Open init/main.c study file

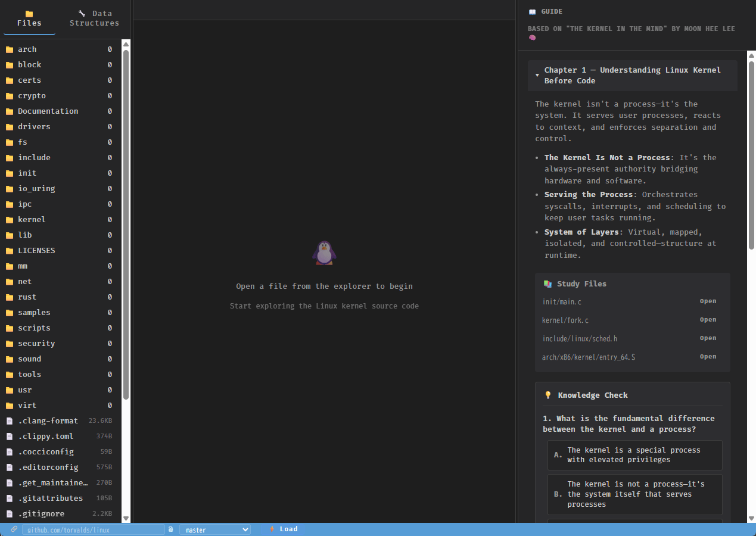click(x=708, y=301)
